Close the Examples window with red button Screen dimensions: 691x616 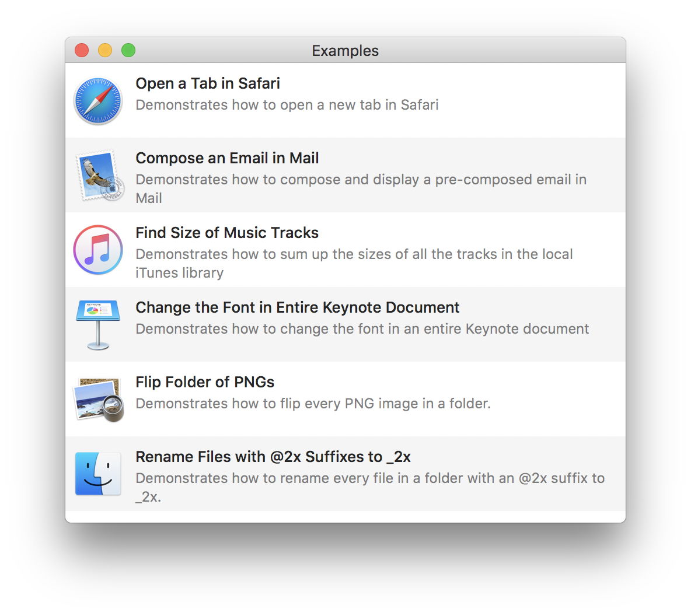[82, 51]
